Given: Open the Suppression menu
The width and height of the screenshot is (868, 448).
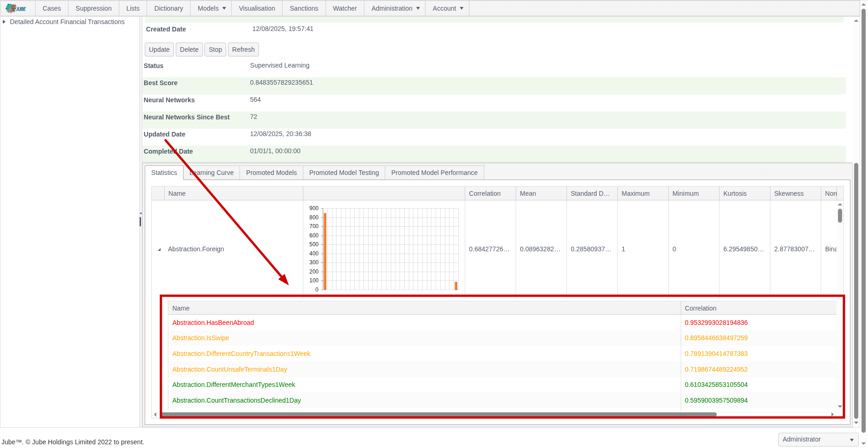Looking at the screenshot, I should tap(93, 8).
